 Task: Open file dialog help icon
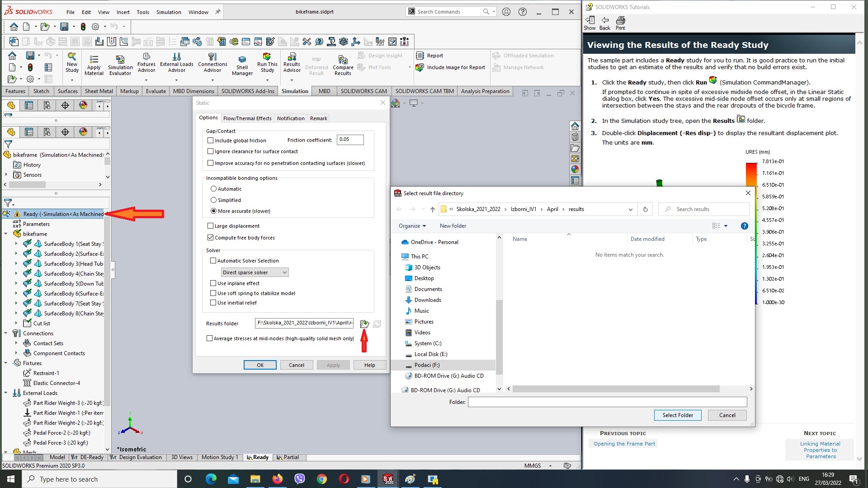point(744,226)
